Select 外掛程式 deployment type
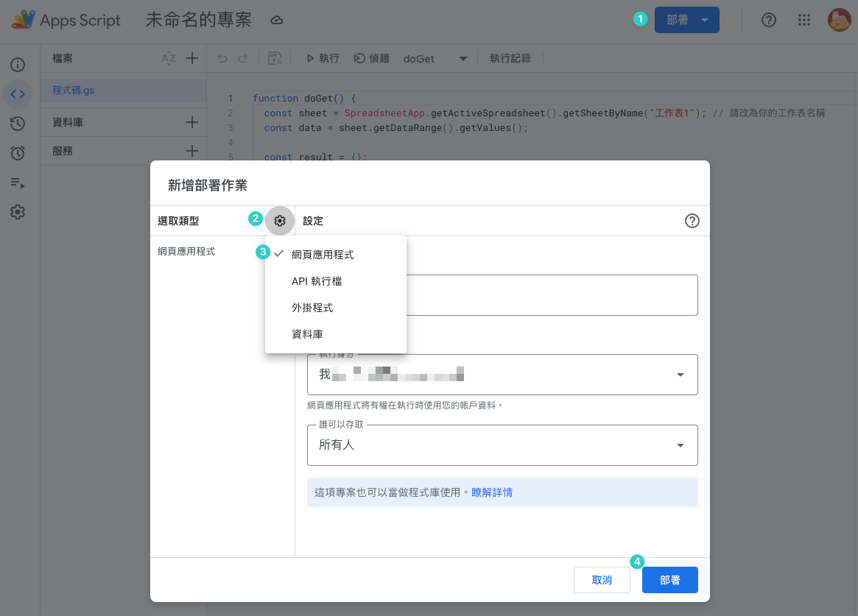Screen dimensions: 858x616 click(335, 308)
